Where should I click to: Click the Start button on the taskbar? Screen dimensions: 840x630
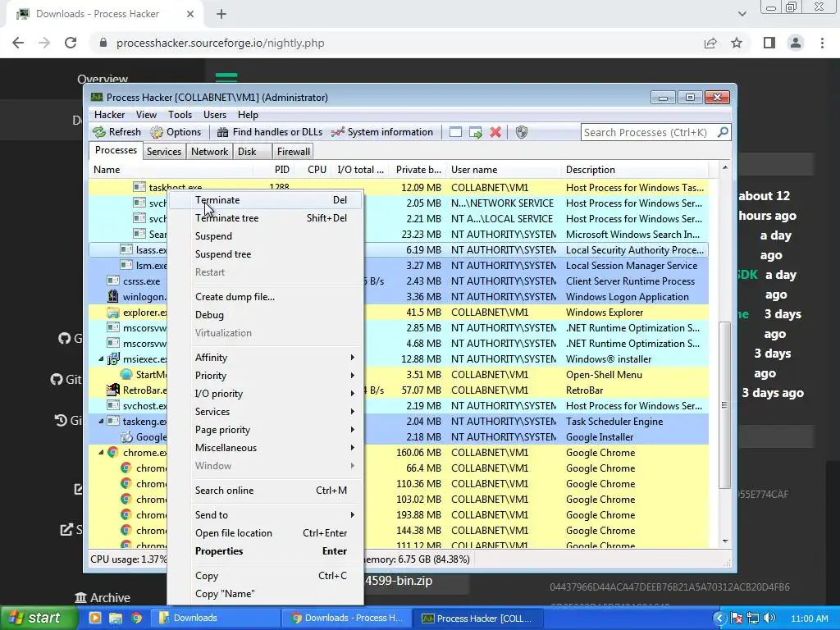tap(38, 618)
